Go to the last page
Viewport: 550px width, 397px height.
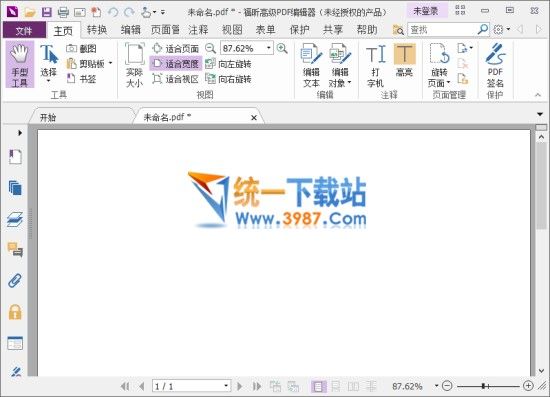[257, 386]
